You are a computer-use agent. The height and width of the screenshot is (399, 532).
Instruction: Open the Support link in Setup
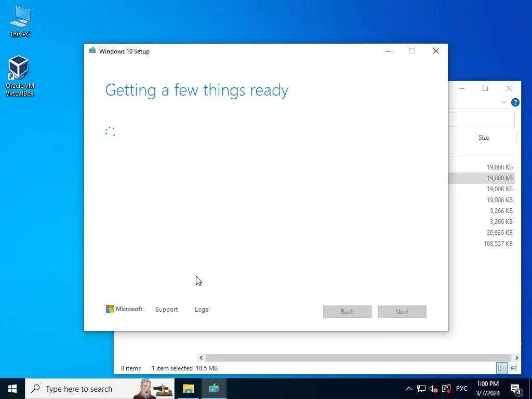[167, 310]
